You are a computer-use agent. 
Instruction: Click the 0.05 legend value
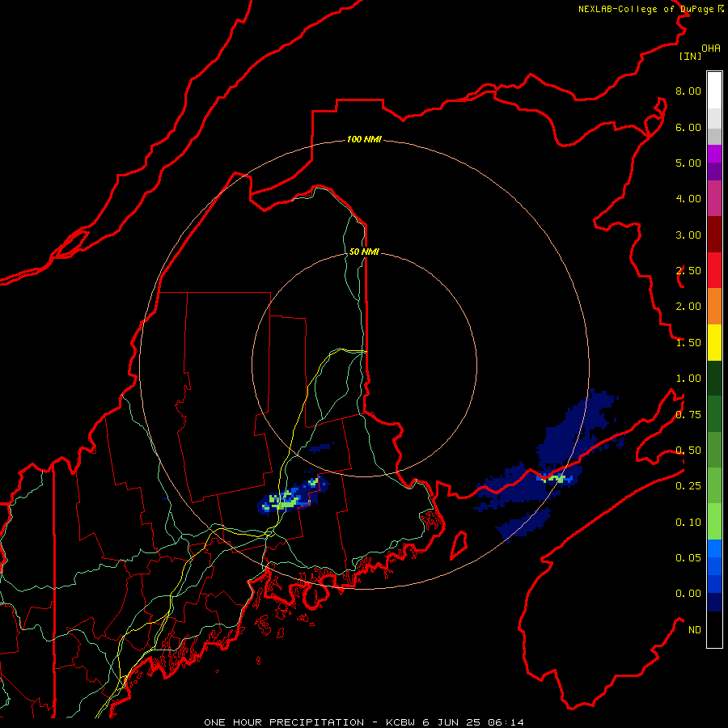point(688,558)
